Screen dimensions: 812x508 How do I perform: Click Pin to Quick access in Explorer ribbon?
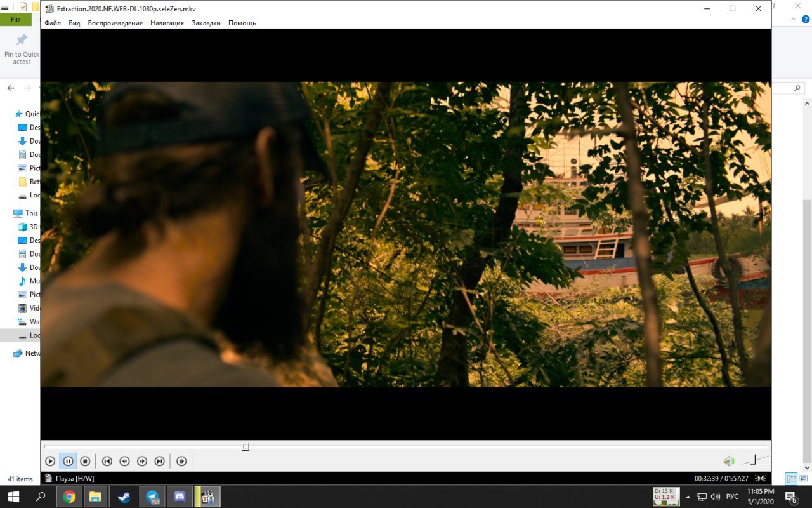(x=22, y=48)
